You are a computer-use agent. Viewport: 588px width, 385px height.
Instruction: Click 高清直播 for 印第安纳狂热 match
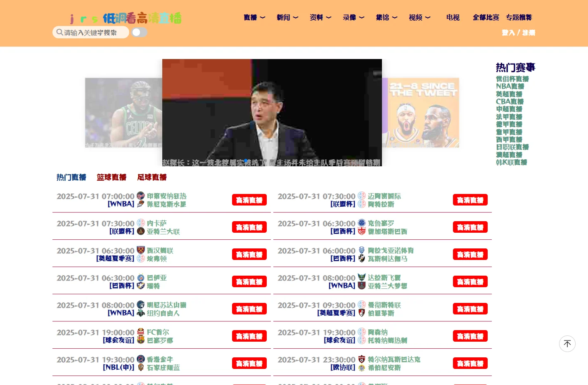[249, 200]
